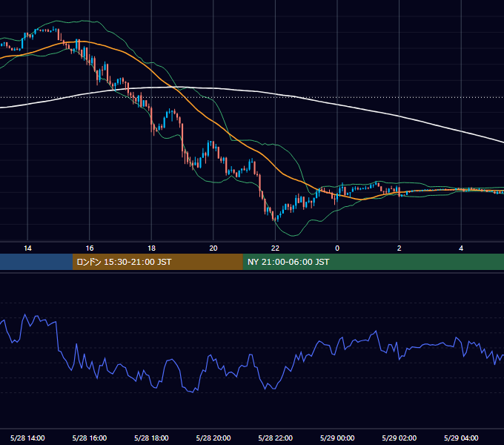Select the ロンドン 15:30-21:00 JST session bar
This screenshot has width=504, height=445.
[x=157, y=262]
